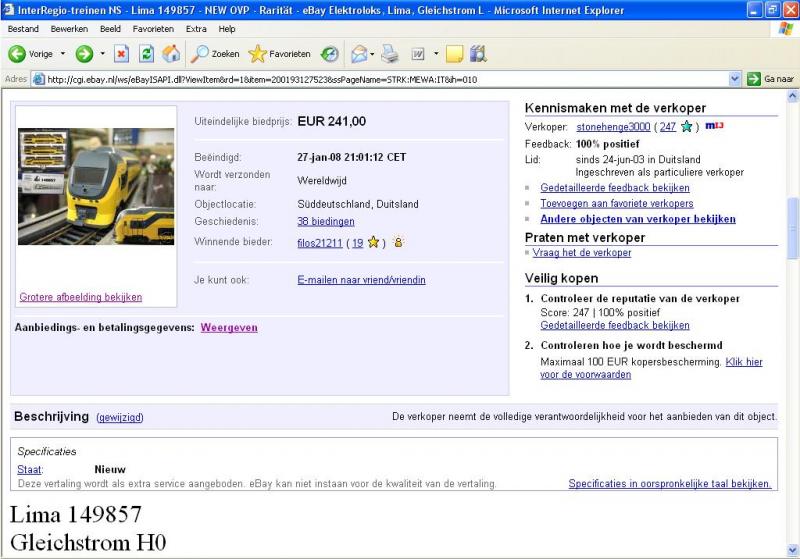Viewport: 800px width, 559px height.
Task: Edit the page with the Word icon
Action: 418,54
